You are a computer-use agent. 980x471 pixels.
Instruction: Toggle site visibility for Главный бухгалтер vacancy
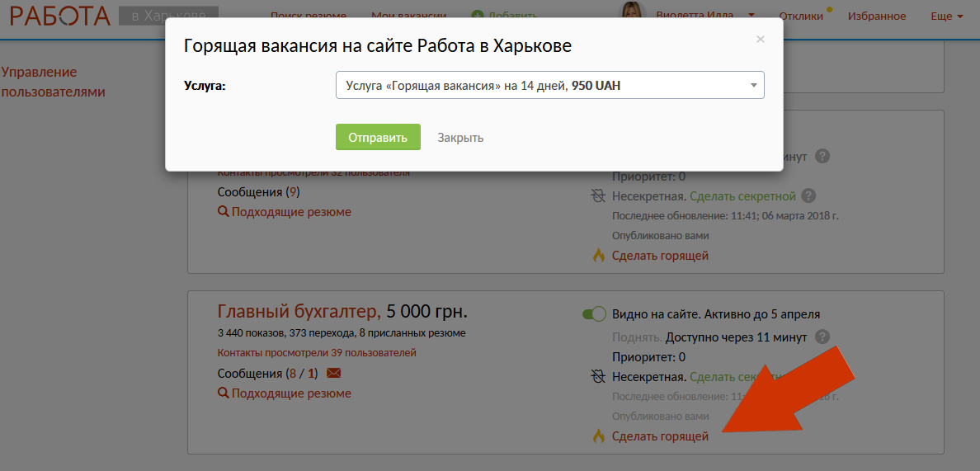tap(594, 314)
